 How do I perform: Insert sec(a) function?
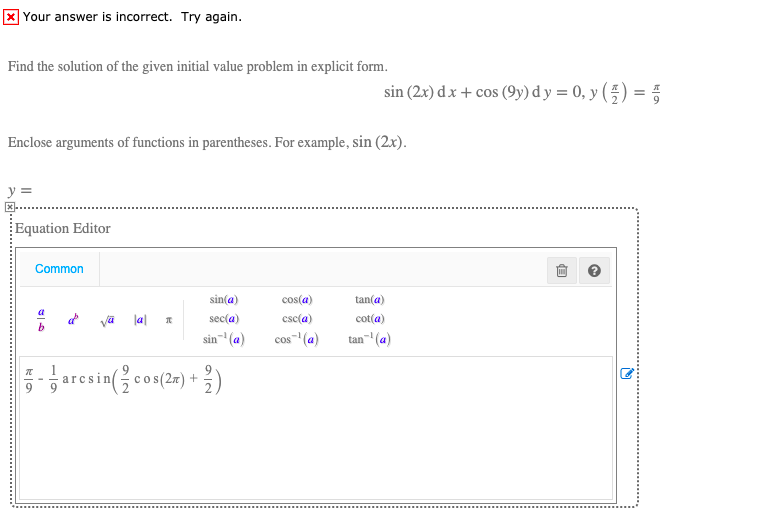click(x=224, y=318)
